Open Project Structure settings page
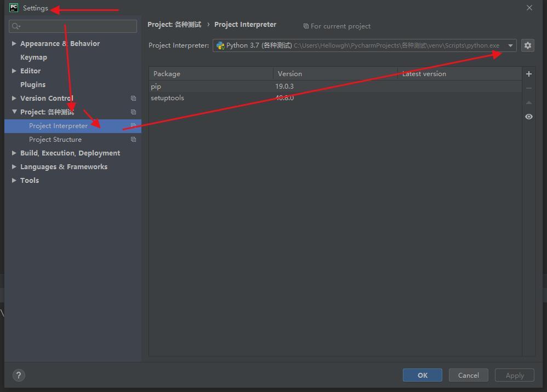547x392 pixels. coord(55,140)
